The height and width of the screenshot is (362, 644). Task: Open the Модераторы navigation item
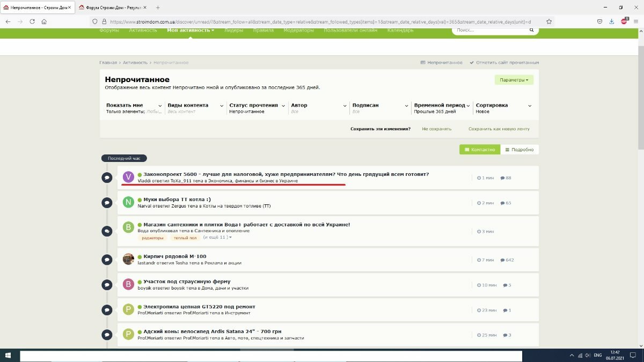(298, 30)
